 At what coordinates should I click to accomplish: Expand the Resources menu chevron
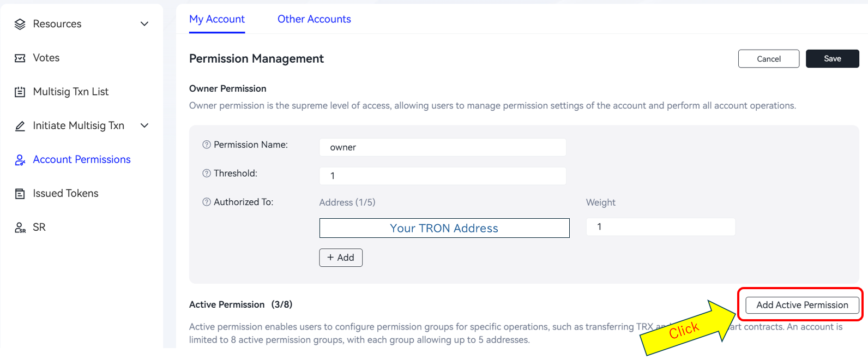(x=144, y=24)
